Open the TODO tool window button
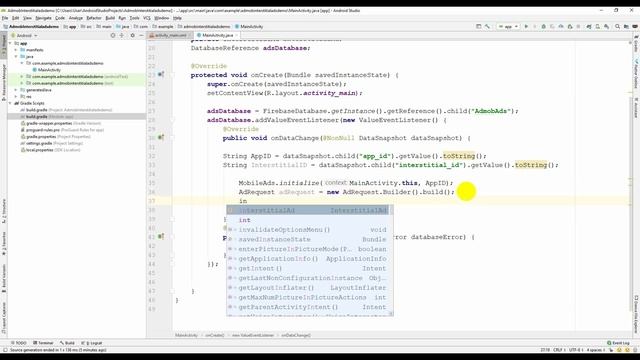640x360 pixels. click(x=19, y=343)
